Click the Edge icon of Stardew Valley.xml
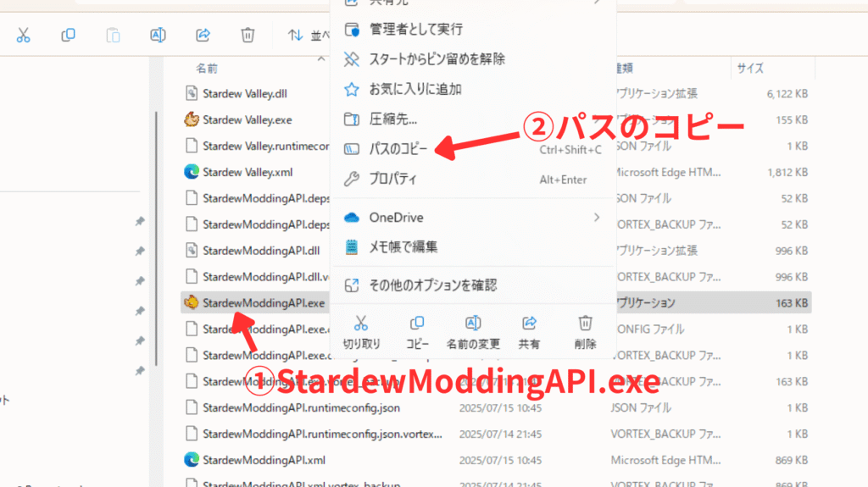The width and height of the screenshot is (868, 487). [192, 172]
